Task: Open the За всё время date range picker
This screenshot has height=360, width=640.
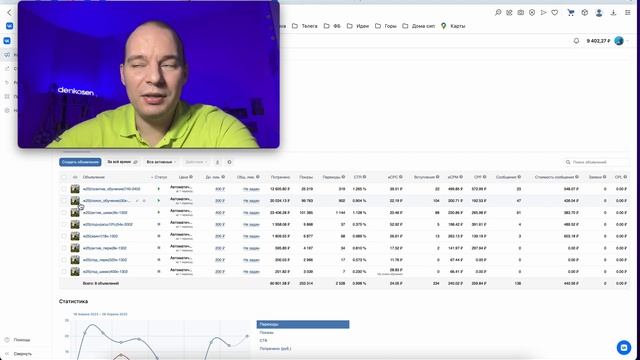Action: tap(122, 162)
